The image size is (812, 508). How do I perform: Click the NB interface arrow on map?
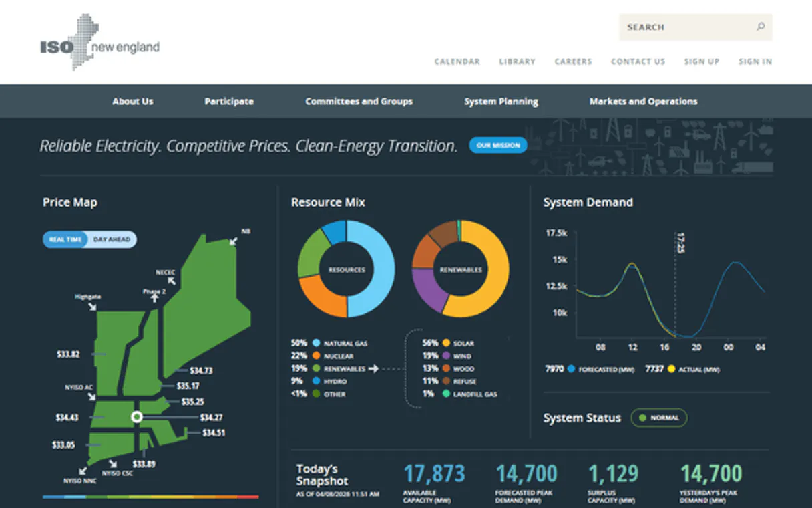tap(233, 240)
